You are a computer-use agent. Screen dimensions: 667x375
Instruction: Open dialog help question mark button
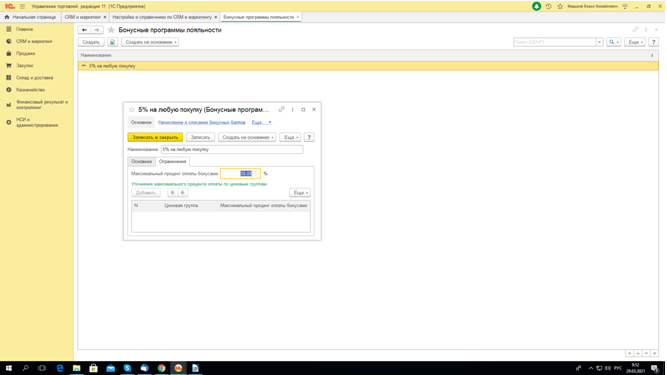tap(309, 137)
